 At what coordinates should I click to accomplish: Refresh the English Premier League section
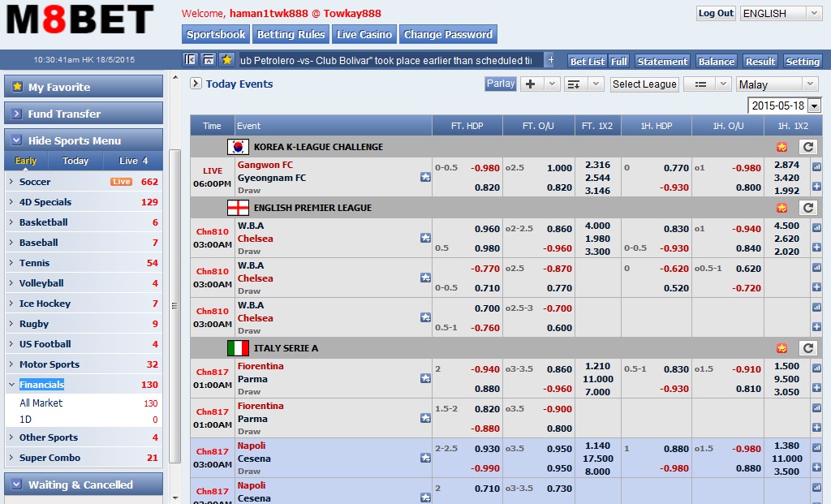click(x=807, y=208)
